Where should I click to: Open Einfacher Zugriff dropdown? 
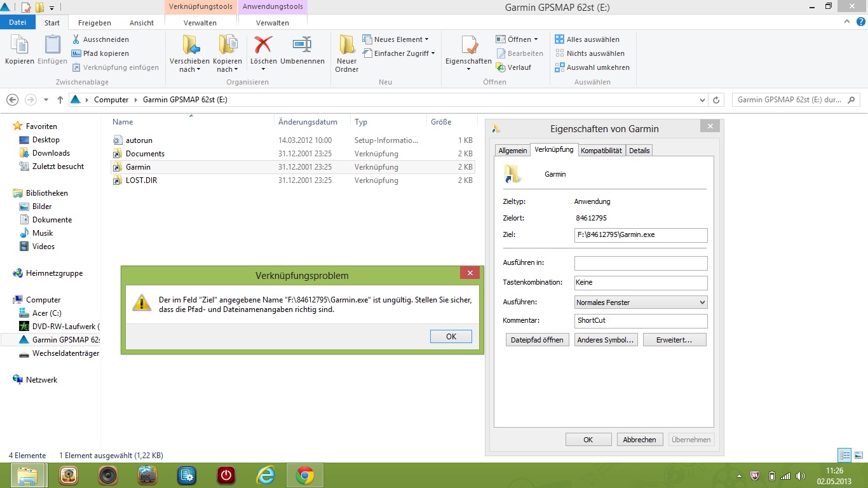399,53
